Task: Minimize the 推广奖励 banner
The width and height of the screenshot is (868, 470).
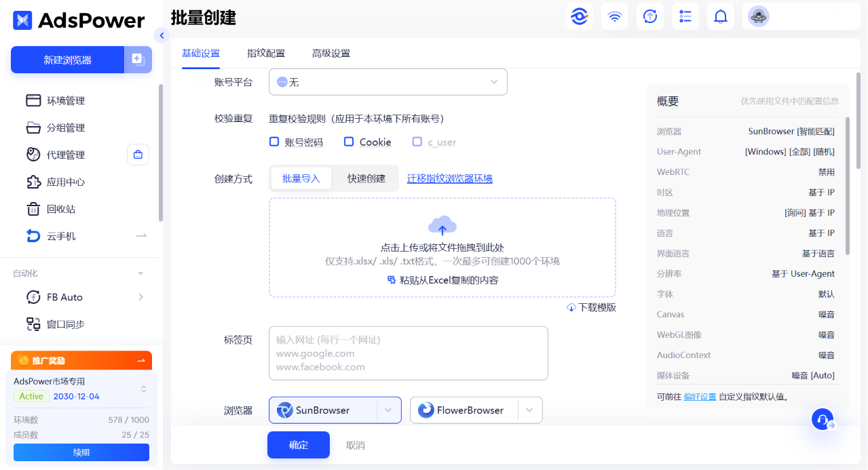Action: 141,361
